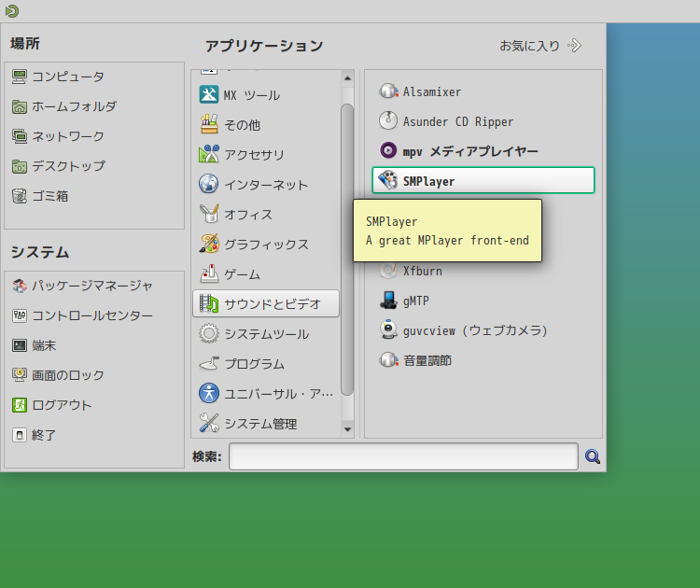Click the 終了 label

point(44,435)
